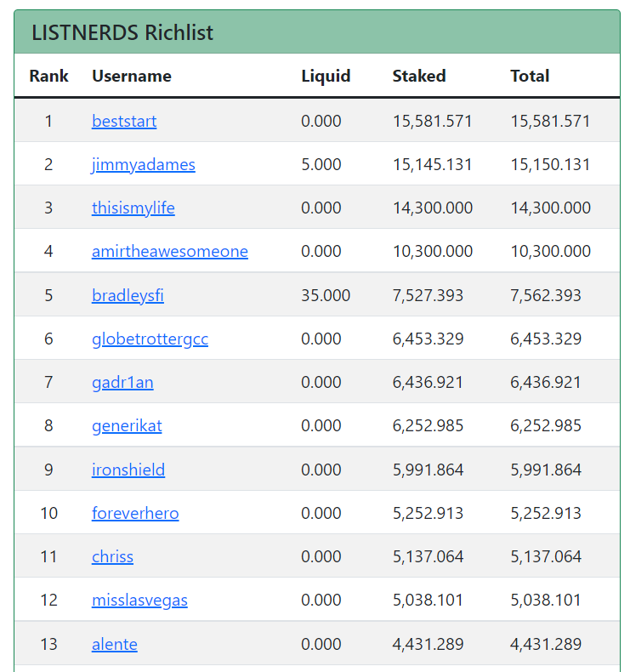Open jimmyadames profile link

point(144,164)
